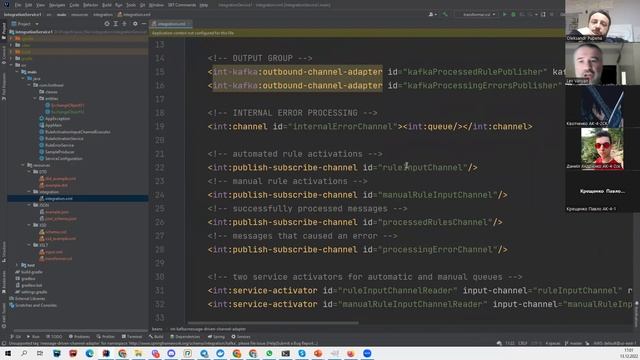Click the locate/select opened file target icon

click(x=107, y=24)
